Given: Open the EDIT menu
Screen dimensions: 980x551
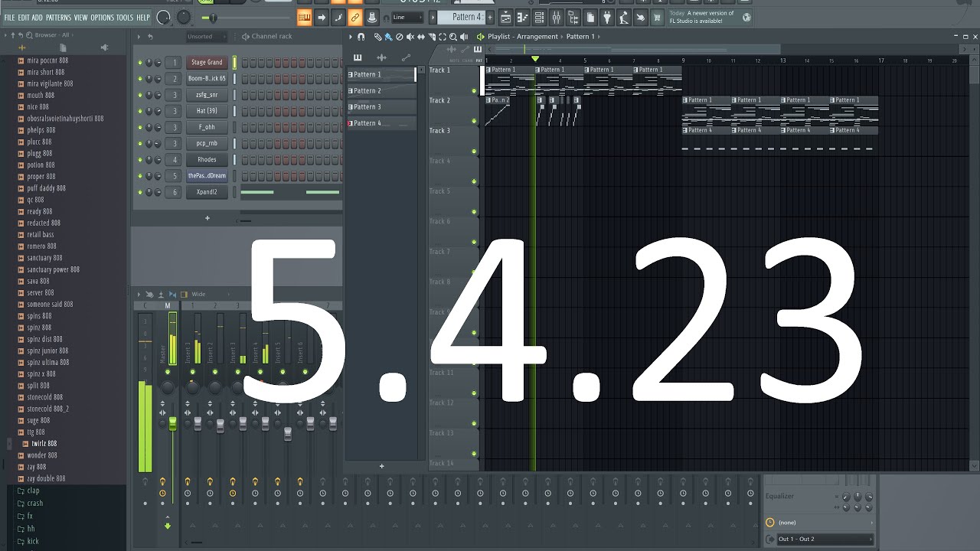Looking at the screenshot, I should (24, 18).
